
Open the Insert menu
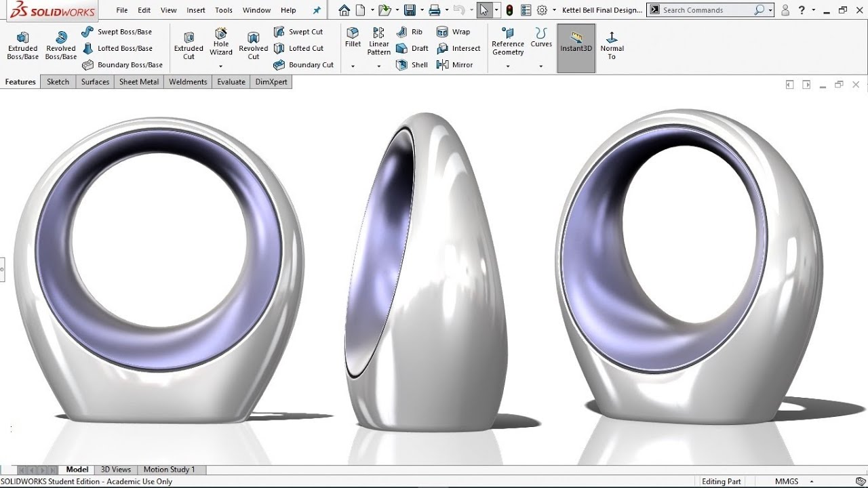pos(196,10)
